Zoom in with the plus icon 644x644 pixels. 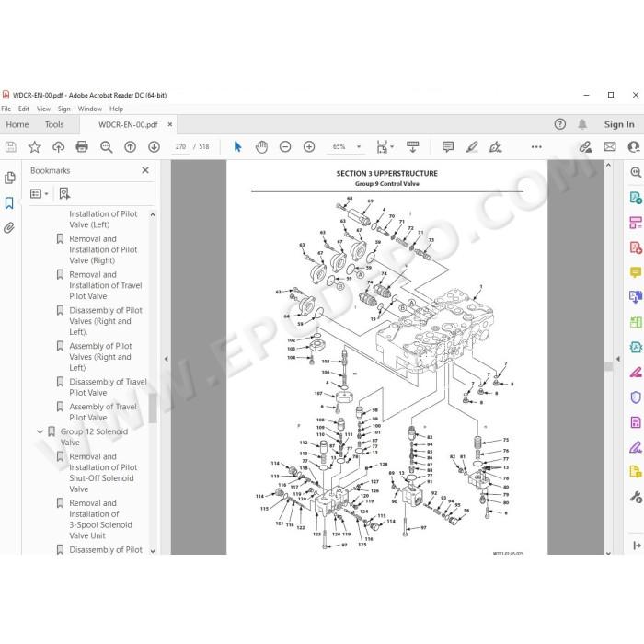[x=309, y=146]
